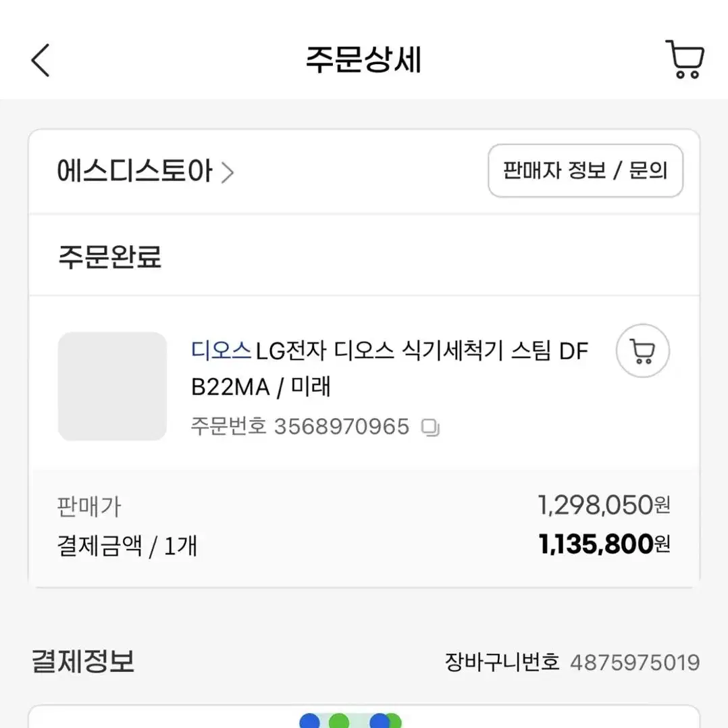Tap the 주문상세 page title
728x728 pixels.
(363, 60)
